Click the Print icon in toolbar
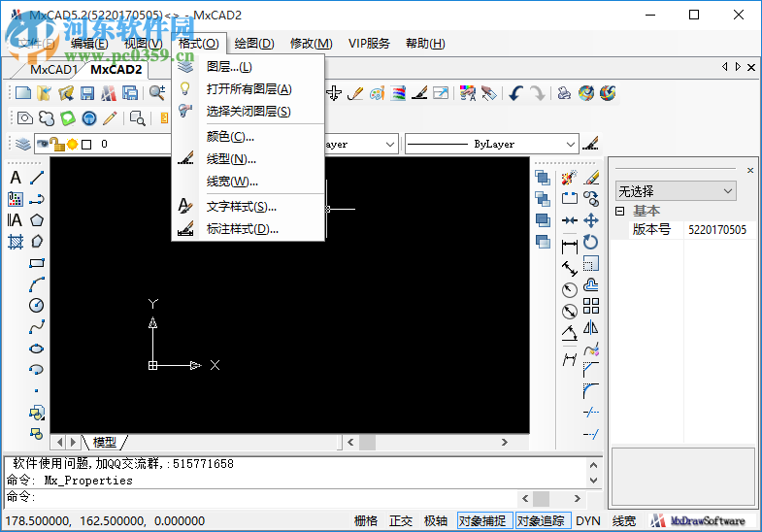 click(564, 93)
